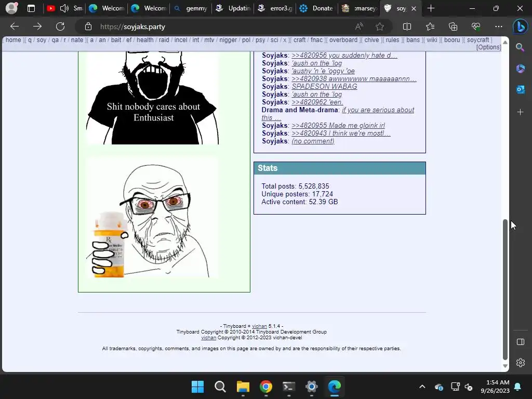
Task: Open Outlook sidebar icon
Action: tap(520, 89)
